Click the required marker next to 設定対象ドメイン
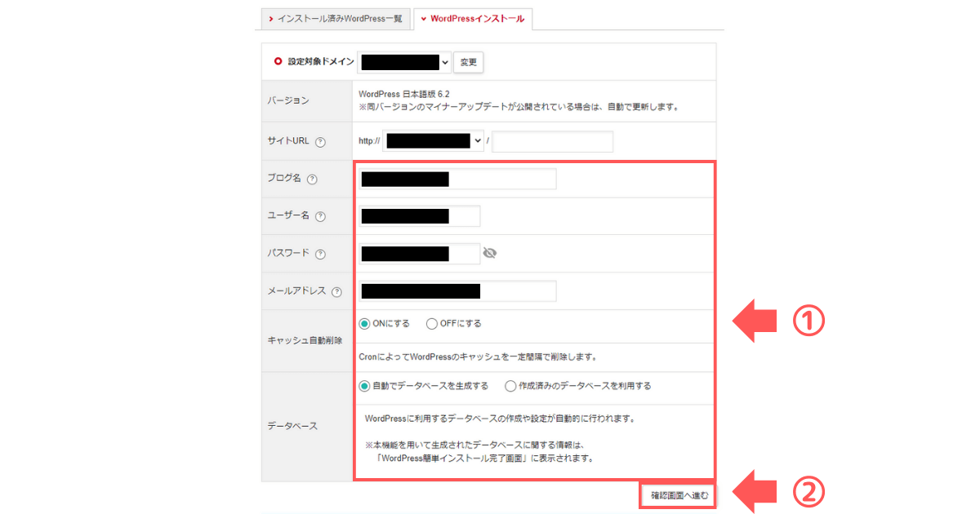Image resolution: width=980 pixels, height=514 pixels. (276, 60)
